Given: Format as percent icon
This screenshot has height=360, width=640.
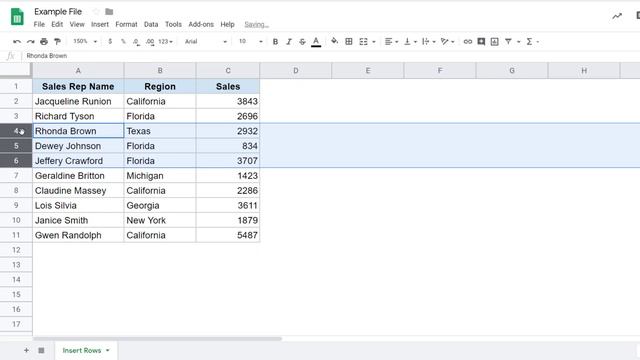Looking at the screenshot, I should (x=123, y=42).
